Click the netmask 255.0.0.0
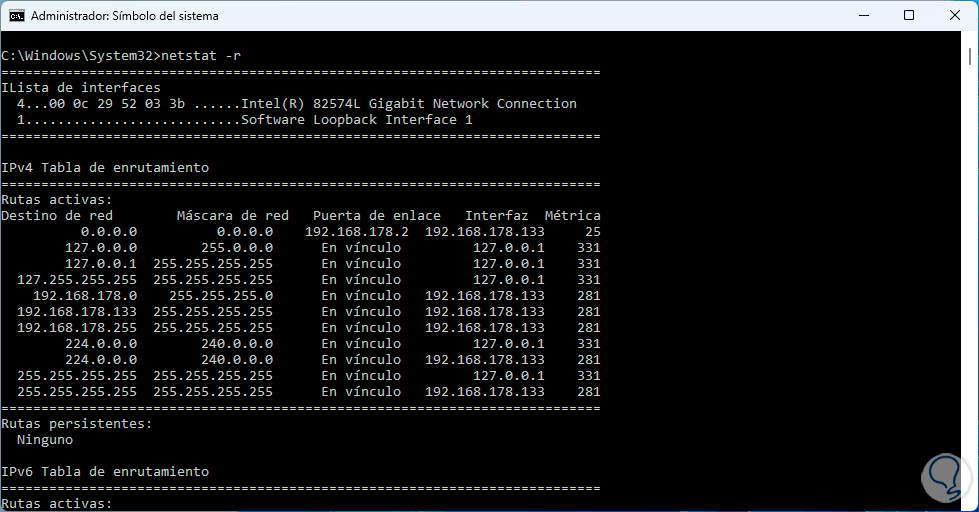The image size is (979, 512). coord(237,248)
